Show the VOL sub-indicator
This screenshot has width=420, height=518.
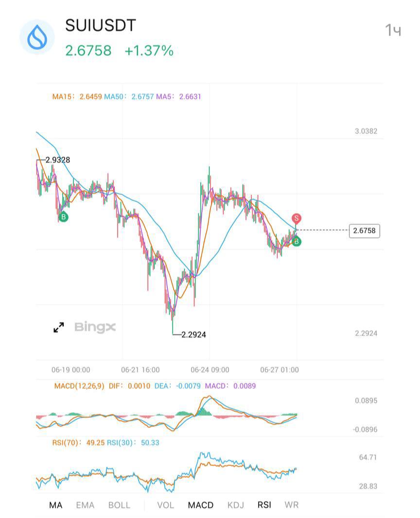pyautogui.click(x=165, y=505)
